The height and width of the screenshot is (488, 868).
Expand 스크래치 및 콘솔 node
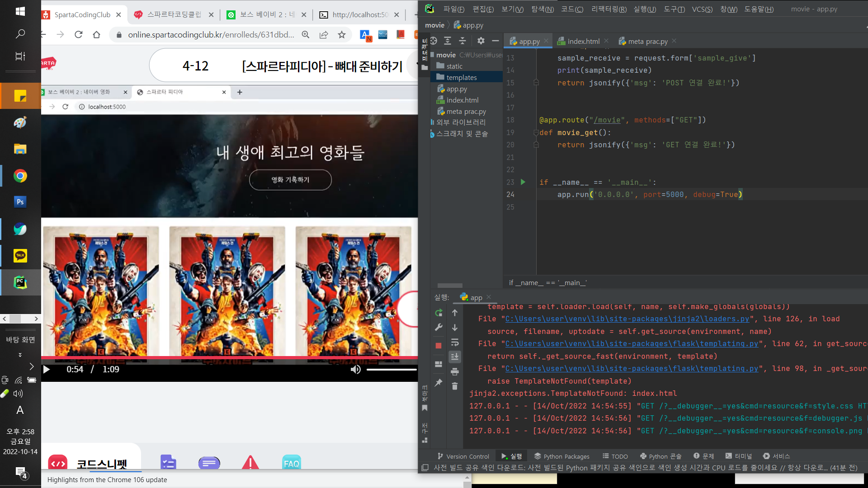(x=462, y=134)
